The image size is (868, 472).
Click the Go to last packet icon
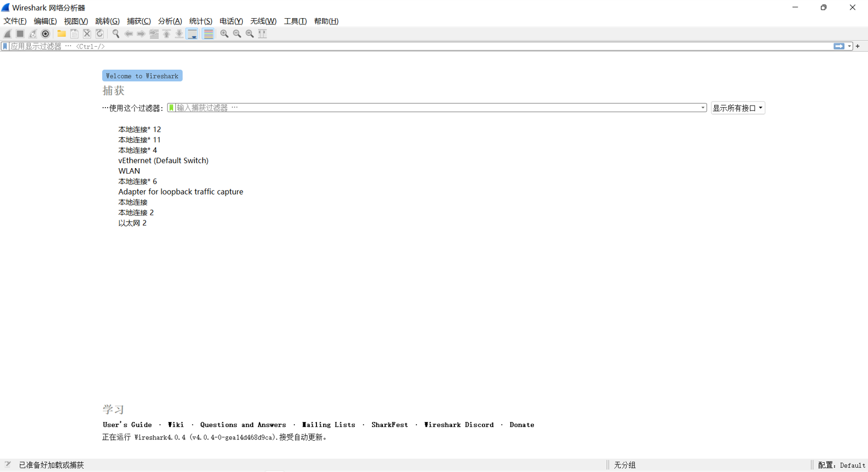[x=179, y=34]
